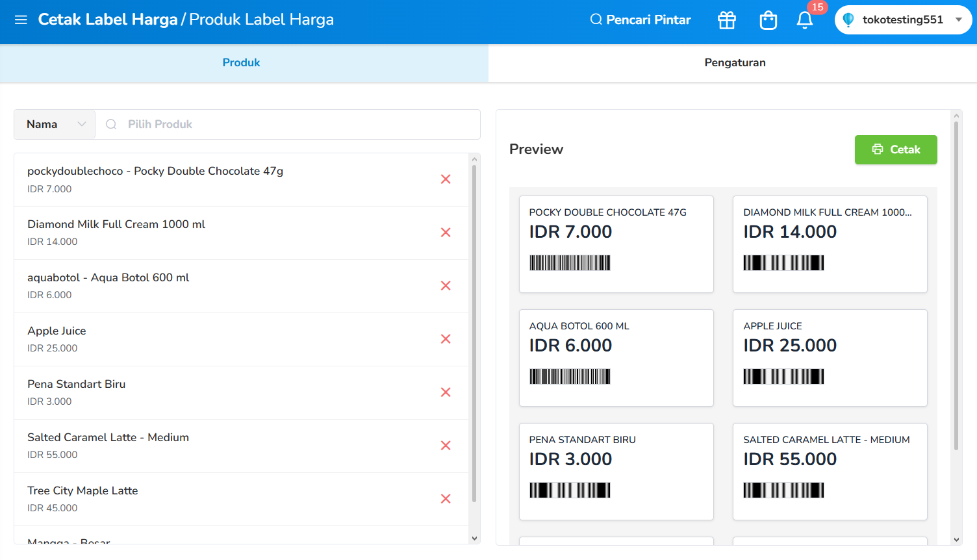The height and width of the screenshot is (560, 977).
Task: Remove Pocky Double Chocolate 47g from list
Action: tap(446, 179)
